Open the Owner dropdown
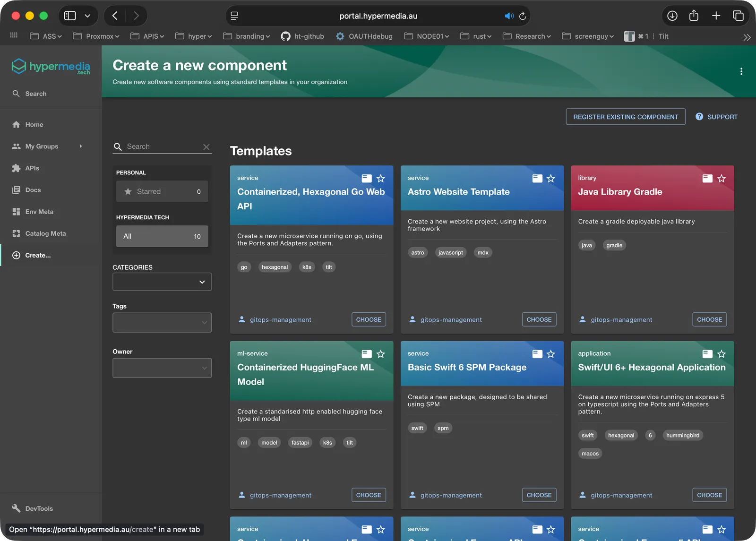 tap(162, 368)
